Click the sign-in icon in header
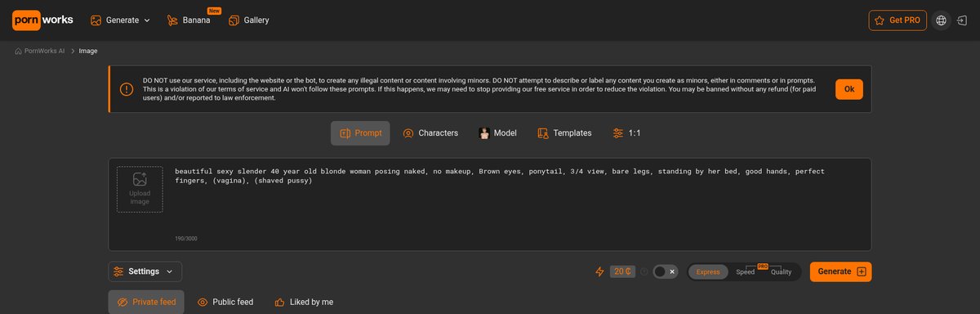This screenshot has height=314, width=980. 963,20
